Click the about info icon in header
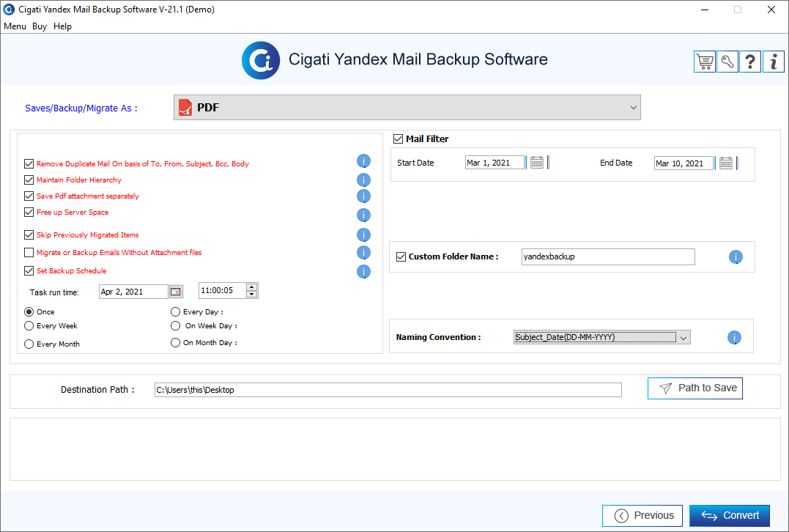 pyautogui.click(x=774, y=62)
